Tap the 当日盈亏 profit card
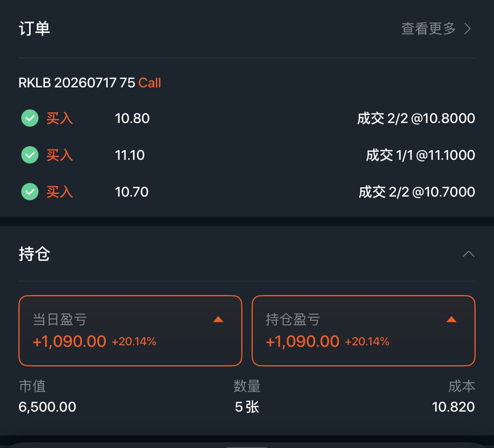Screen dimensions: 494x448 (130, 331)
